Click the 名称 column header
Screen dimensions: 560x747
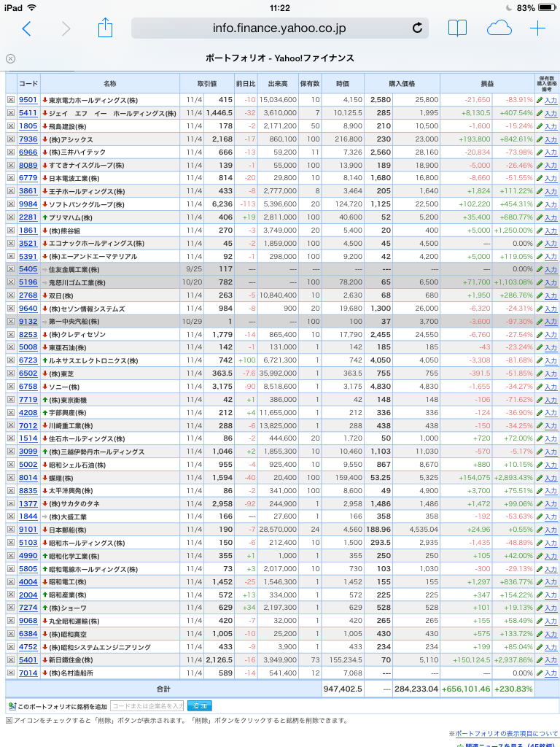tap(110, 83)
